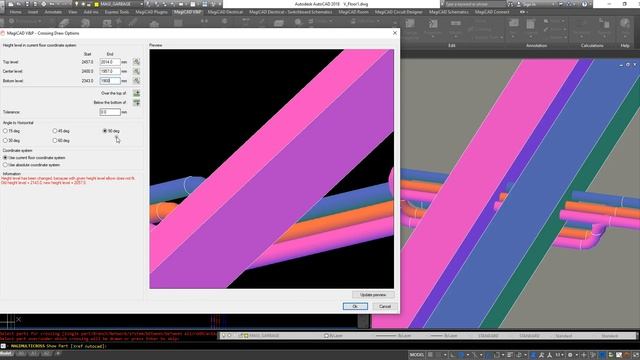Screen dimensions: 640x360
Task: Pick top level height from drawing icon
Action: coord(136,62)
